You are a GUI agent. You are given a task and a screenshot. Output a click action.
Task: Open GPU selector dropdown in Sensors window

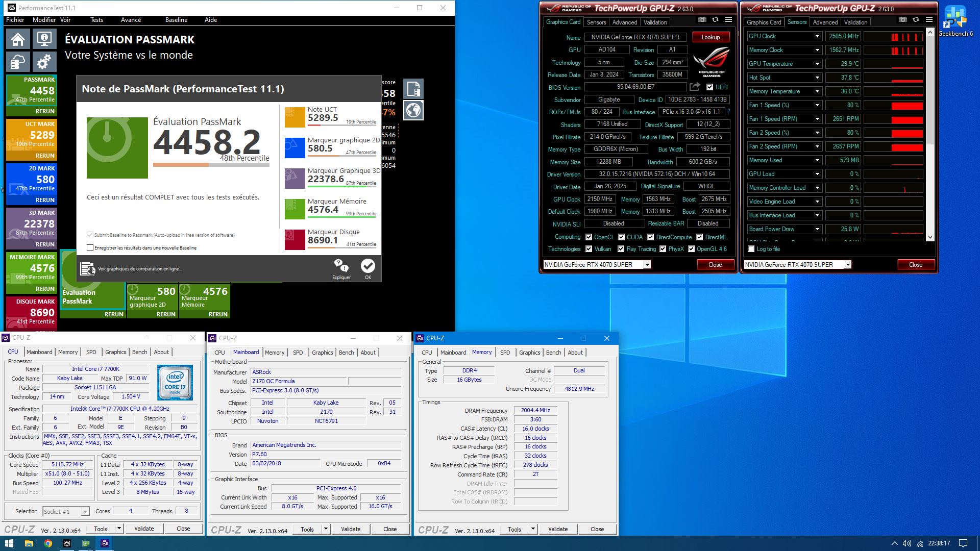[847, 265]
